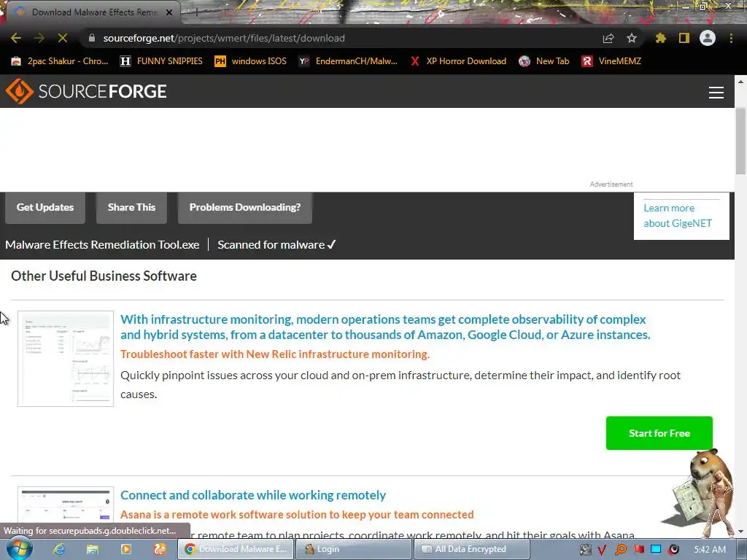Screen dimensions: 747x560
Task: Click the round red speaker tray icon
Action: [673, 550]
